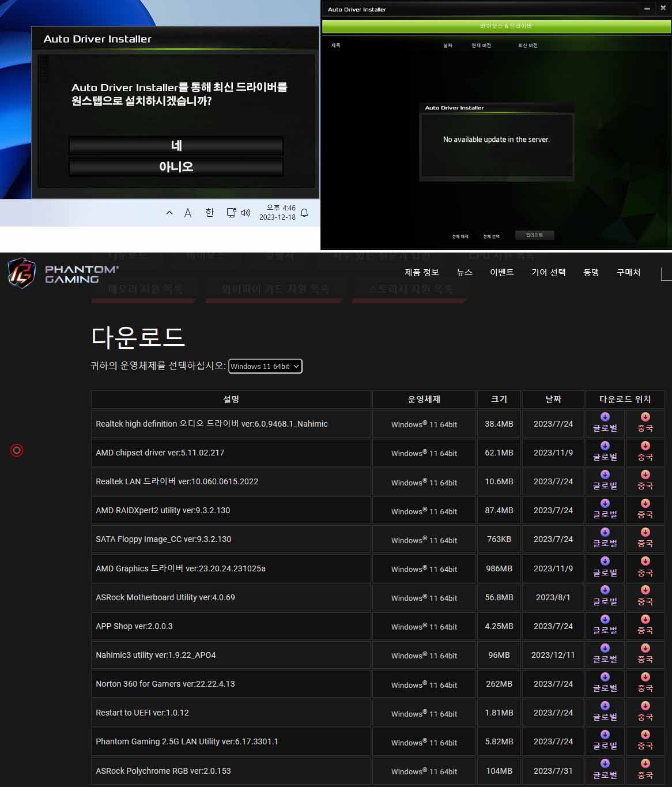Click size cell "763KB"

click(499, 539)
